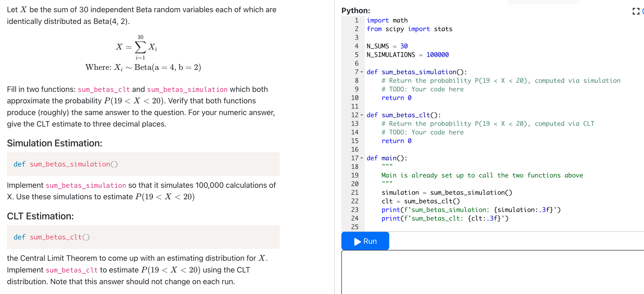Collapse the sum_betas_clt function at line 12
644x294 pixels.
click(362, 115)
